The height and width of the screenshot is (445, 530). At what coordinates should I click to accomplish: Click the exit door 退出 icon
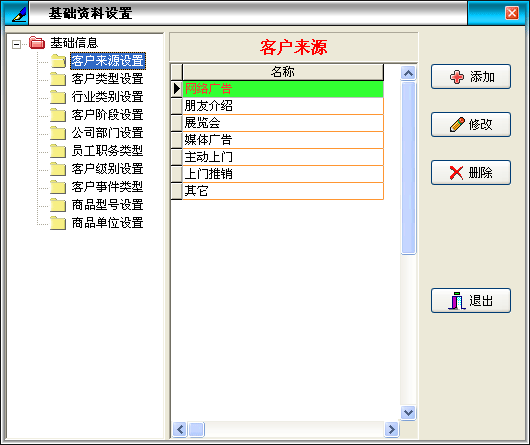457,301
